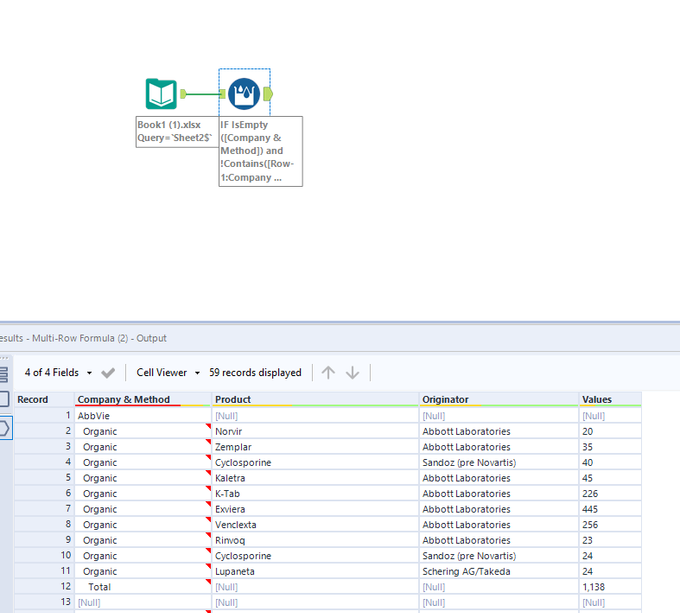This screenshot has height=613, width=680.
Task: Click the down arrow navigation icon
Action: pyautogui.click(x=353, y=372)
